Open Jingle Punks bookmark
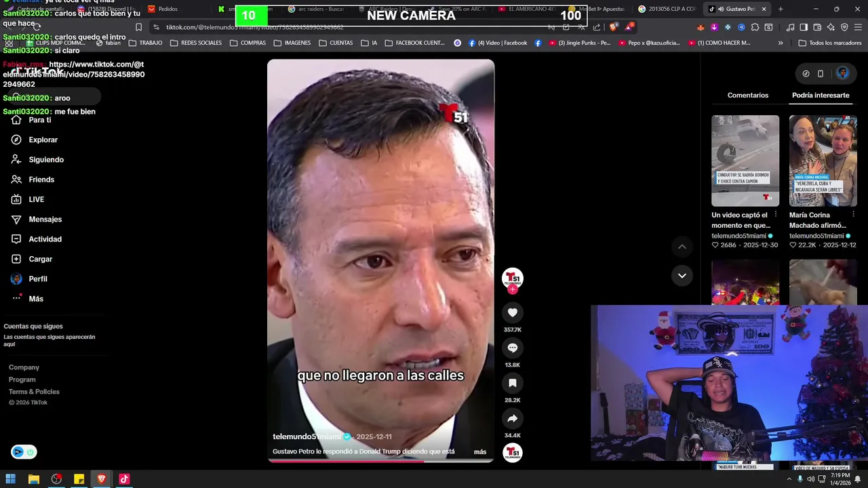The image size is (868, 488). point(579,43)
